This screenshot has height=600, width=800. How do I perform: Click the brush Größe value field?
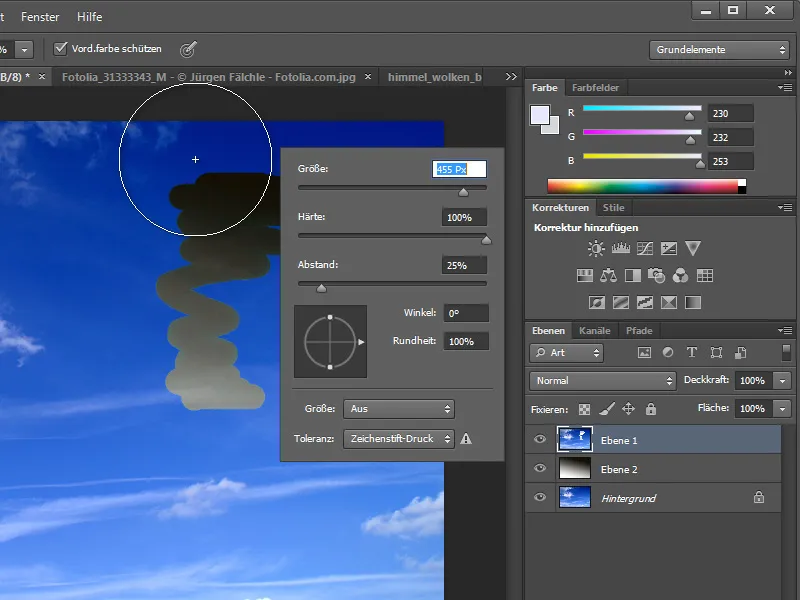(x=459, y=169)
